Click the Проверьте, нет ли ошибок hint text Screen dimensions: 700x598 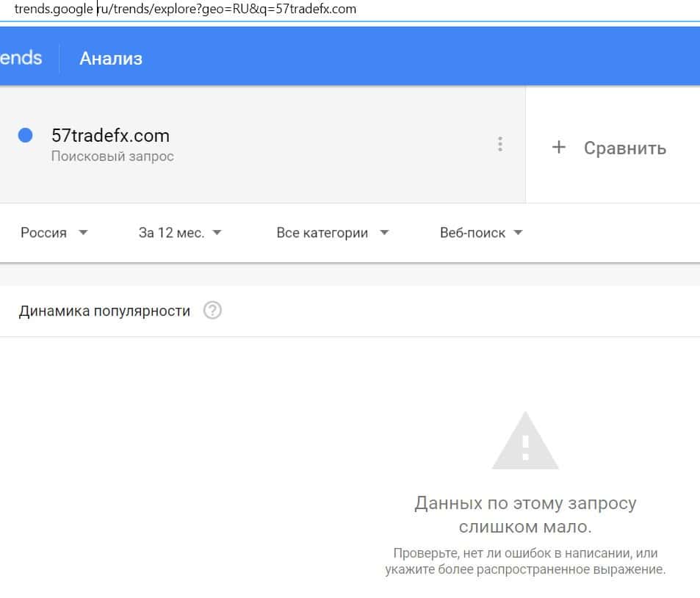coord(525,561)
